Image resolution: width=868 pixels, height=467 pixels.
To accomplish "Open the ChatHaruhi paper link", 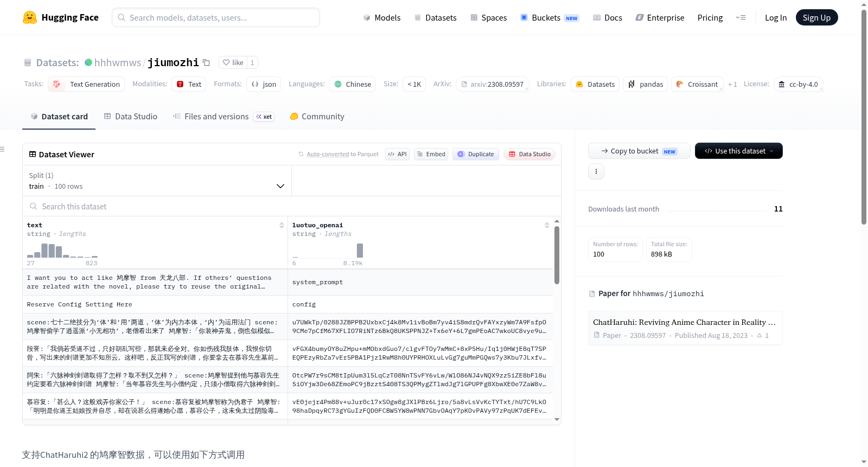I will (685, 328).
